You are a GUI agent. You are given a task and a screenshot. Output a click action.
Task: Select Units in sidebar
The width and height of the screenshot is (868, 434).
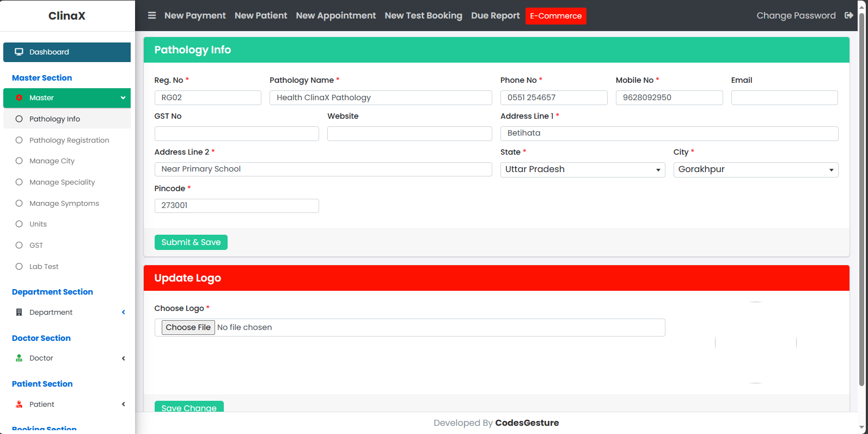pyautogui.click(x=67, y=224)
